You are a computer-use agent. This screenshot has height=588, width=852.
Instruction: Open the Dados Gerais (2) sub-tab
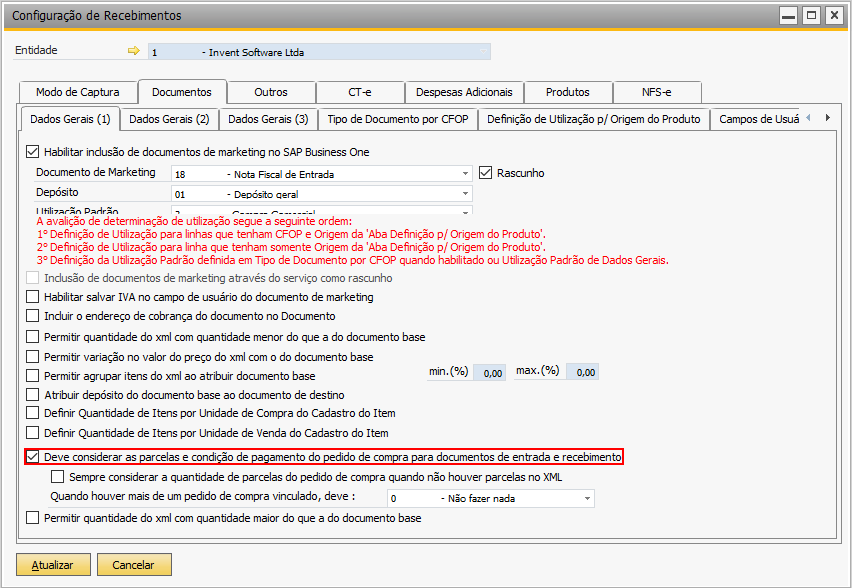pyautogui.click(x=170, y=119)
